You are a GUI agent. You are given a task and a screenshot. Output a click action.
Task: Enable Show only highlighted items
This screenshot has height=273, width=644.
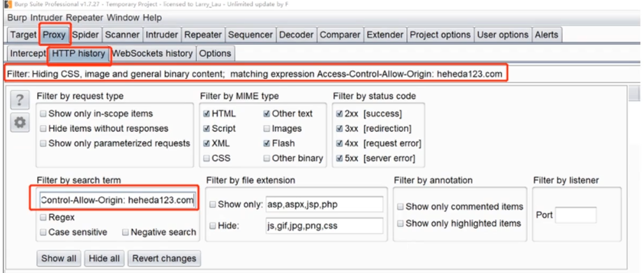[x=400, y=224]
